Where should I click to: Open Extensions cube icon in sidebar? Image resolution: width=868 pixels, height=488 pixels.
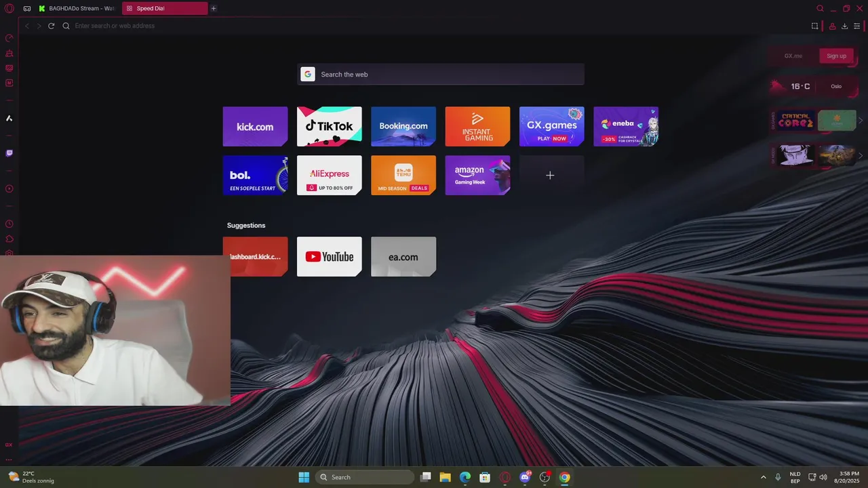pos(9,239)
